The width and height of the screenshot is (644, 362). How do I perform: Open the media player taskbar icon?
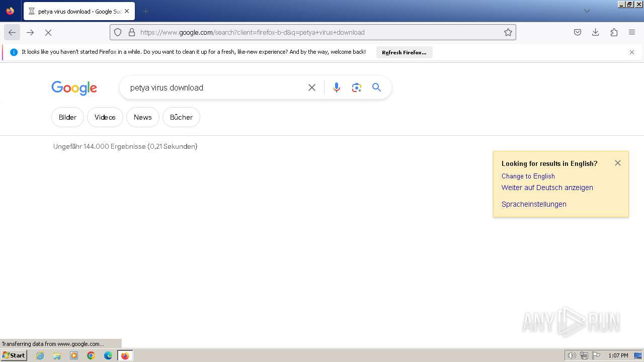click(74, 355)
